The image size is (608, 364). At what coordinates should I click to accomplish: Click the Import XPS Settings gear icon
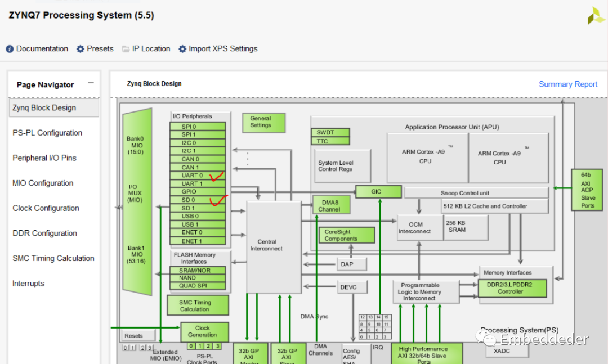point(182,49)
